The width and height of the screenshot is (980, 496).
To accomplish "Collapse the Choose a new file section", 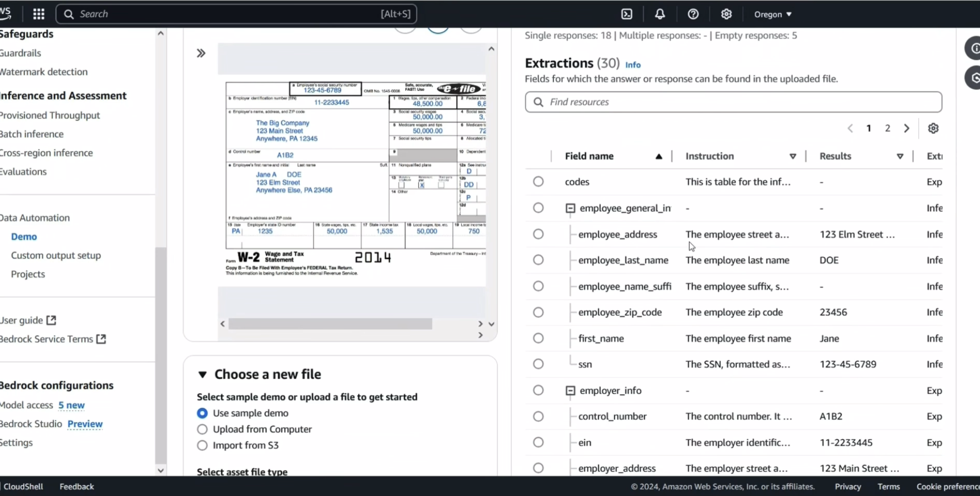I will [202, 374].
